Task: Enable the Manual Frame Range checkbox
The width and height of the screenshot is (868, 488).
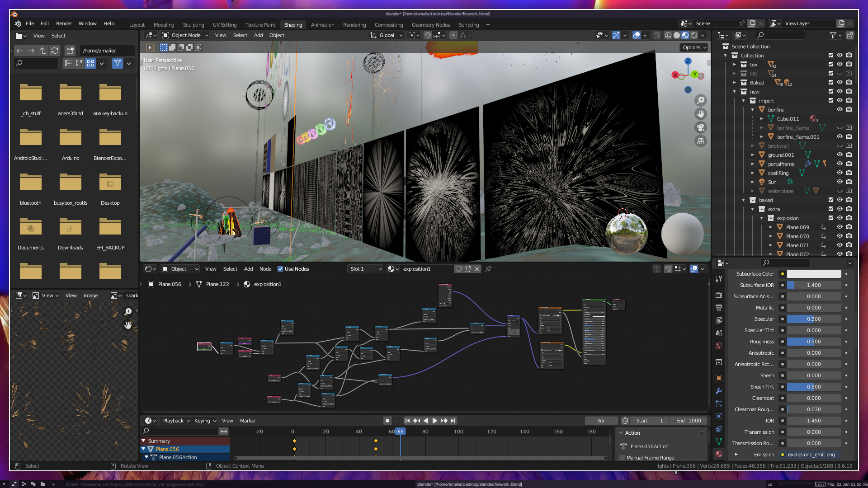Action: [x=622, y=458]
